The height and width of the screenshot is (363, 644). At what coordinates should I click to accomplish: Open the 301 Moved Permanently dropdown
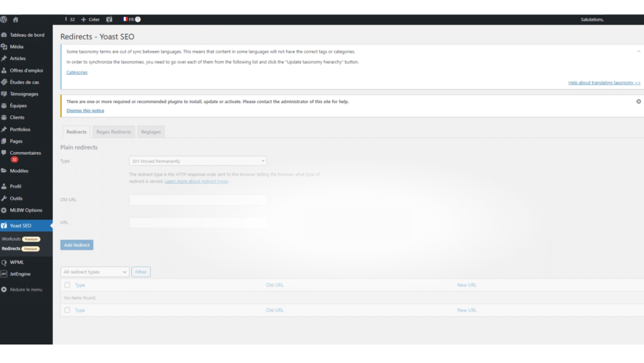(x=198, y=161)
